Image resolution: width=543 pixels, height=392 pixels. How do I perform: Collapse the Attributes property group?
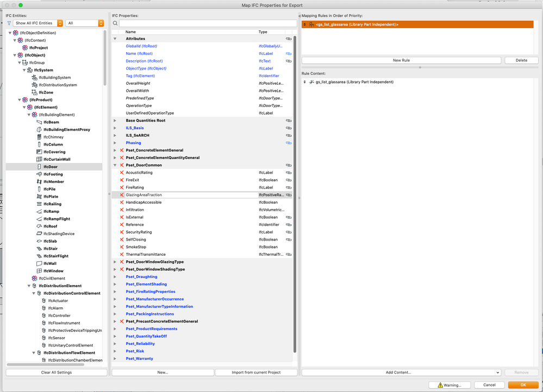pos(115,39)
